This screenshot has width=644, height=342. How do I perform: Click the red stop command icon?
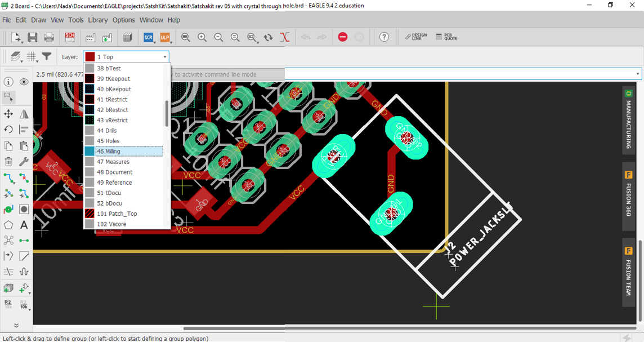pos(342,37)
